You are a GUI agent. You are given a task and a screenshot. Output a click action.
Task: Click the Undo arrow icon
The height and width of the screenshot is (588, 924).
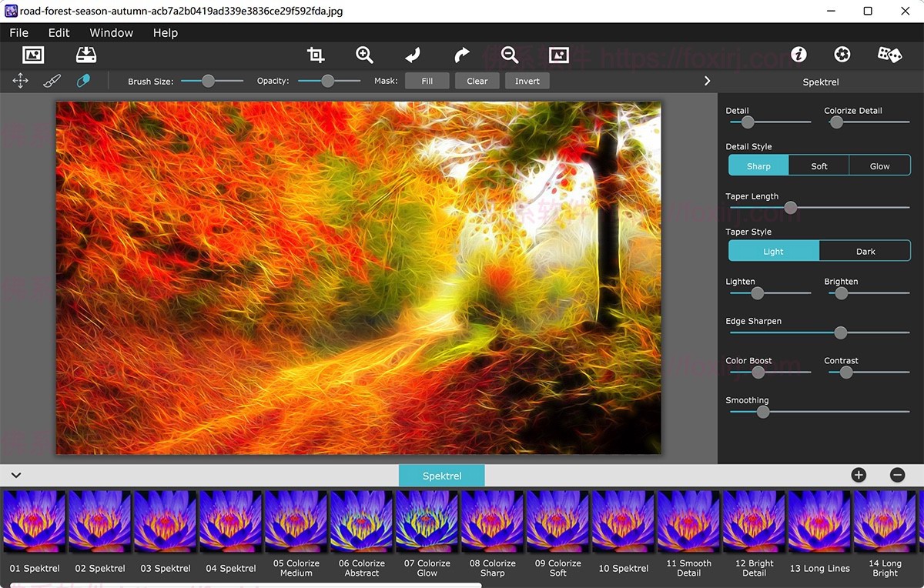412,55
